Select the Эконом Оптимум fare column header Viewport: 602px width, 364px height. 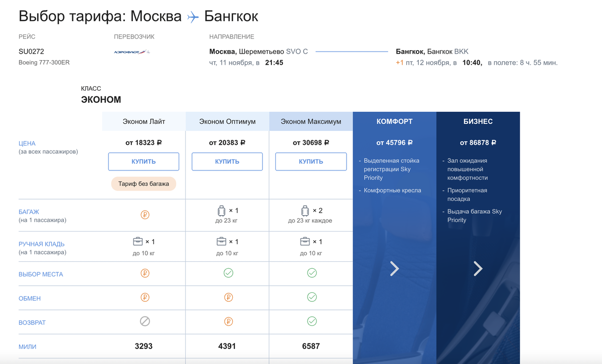tap(227, 121)
